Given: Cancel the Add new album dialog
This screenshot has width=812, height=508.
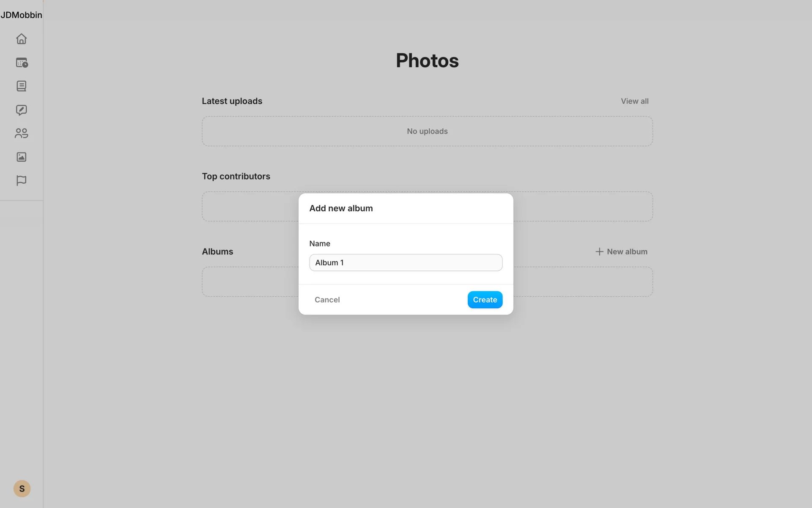Looking at the screenshot, I should point(327,300).
